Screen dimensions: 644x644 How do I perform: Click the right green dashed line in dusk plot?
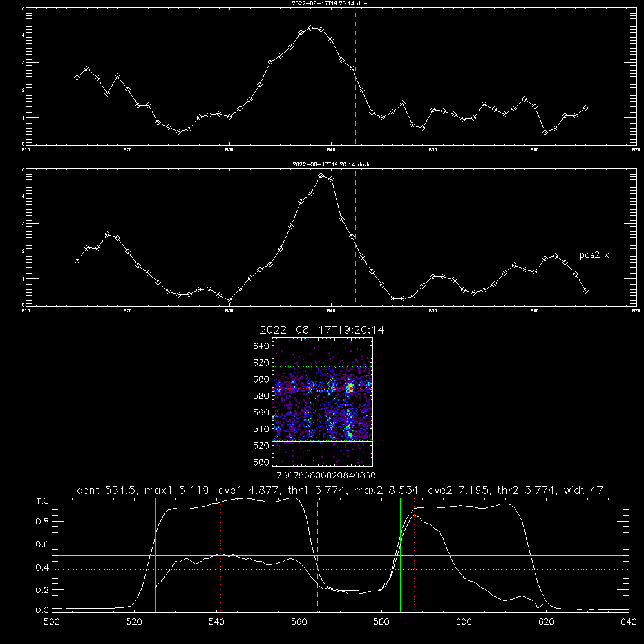pyautogui.click(x=355, y=237)
